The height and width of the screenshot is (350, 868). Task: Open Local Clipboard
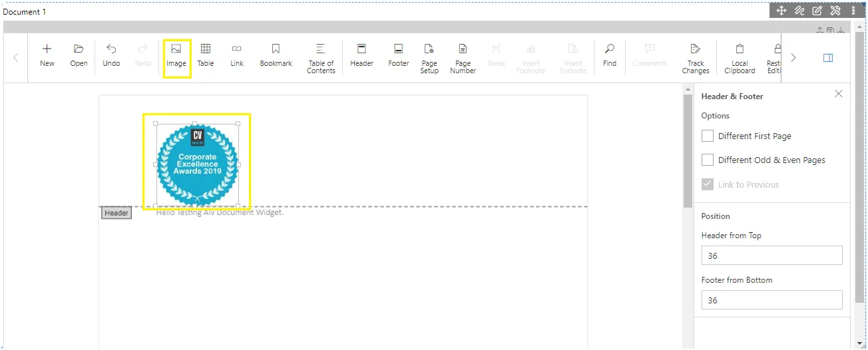tap(740, 59)
